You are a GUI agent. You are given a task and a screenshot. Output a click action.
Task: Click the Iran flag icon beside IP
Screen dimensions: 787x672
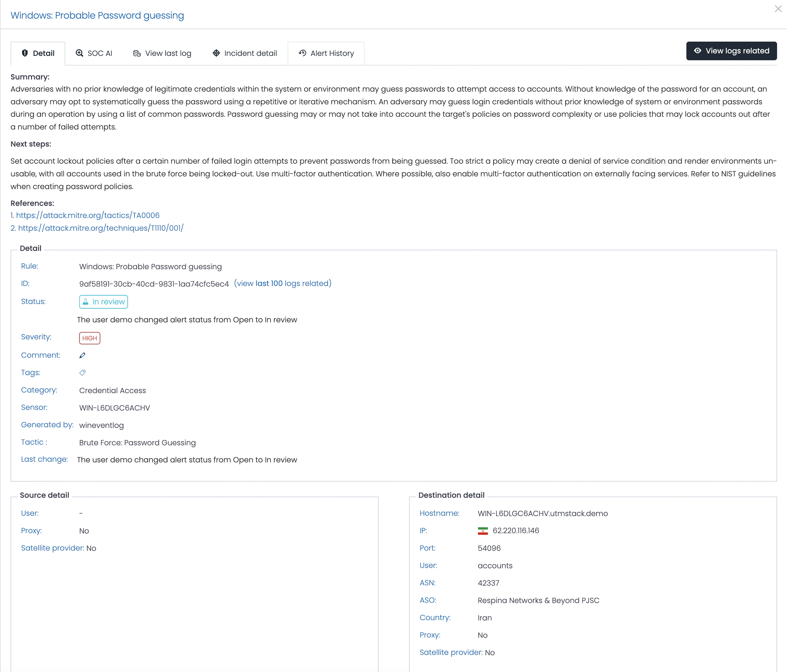[x=482, y=531]
